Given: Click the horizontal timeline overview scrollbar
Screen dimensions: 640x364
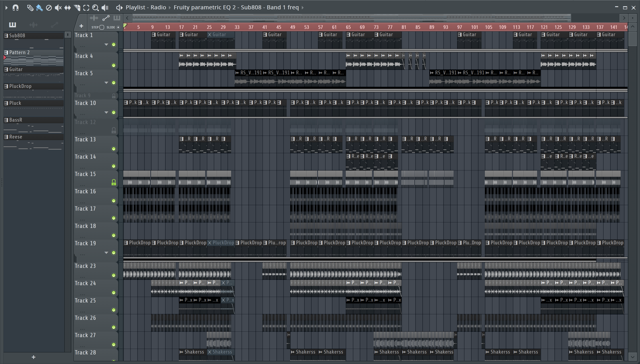Looking at the screenshot, I should 351,18.
